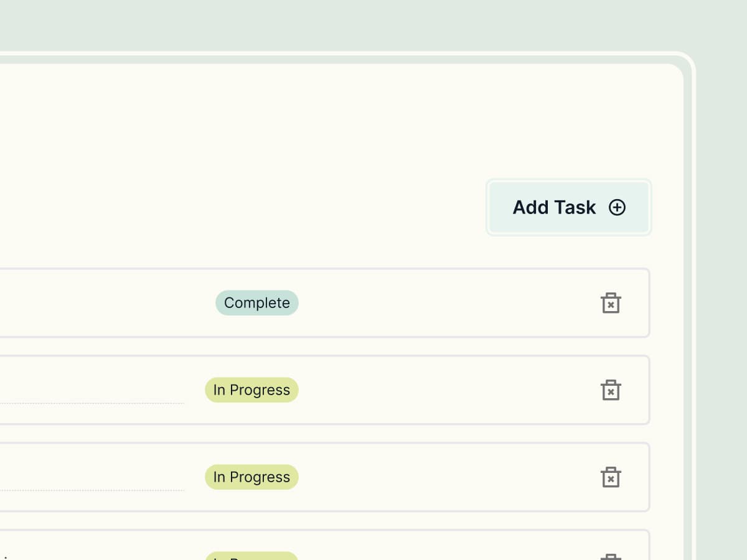Screen dimensions: 747x560
Task: Click the Add Task button
Action: pyautogui.click(x=568, y=207)
